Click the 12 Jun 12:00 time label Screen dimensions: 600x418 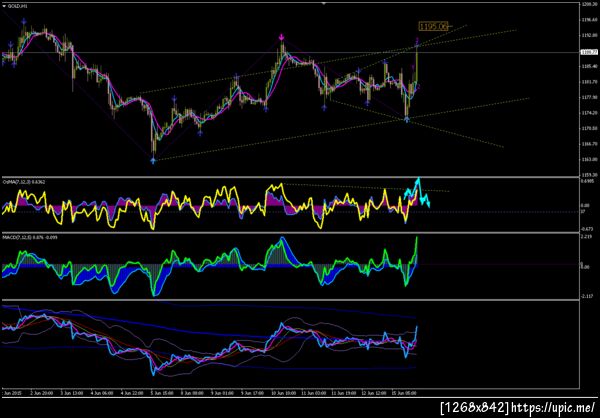(372, 393)
